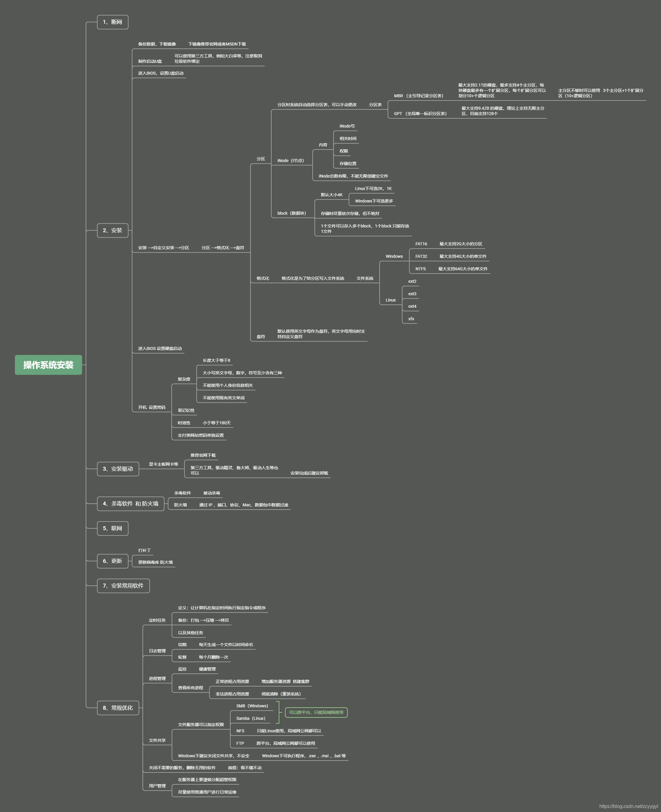The height and width of the screenshot is (812, 661).
Task: Click the 分区表 label
Action: 375,105
